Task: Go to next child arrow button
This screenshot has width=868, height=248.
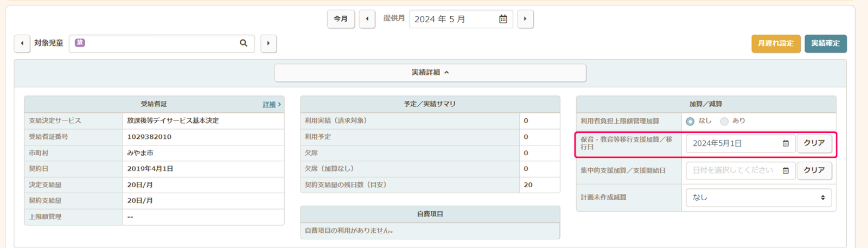Action: click(269, 43)
